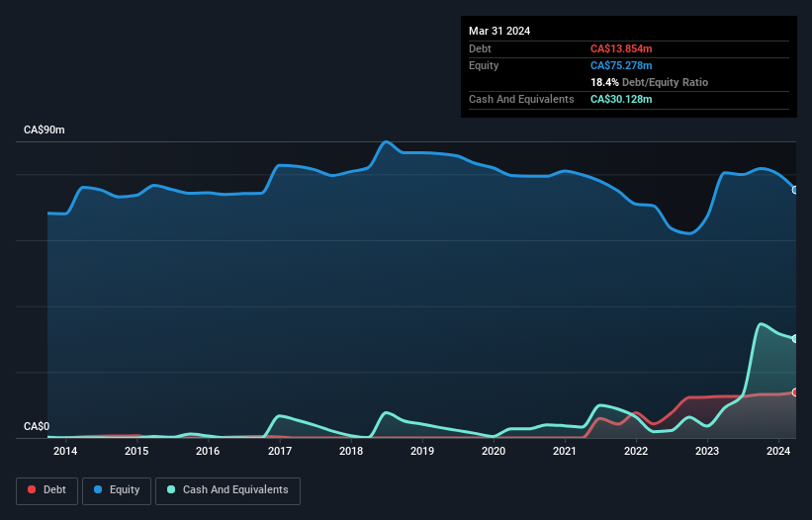The height and width of the screenshot is (520, 812).
Task: Click the Mar 31 2024 tooltip date
Action: tap(499, 31)
